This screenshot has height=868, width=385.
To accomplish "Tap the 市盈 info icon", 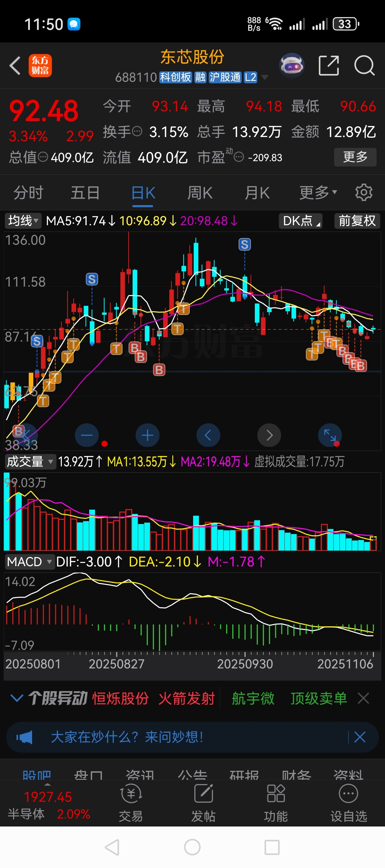I will point(239,157).
